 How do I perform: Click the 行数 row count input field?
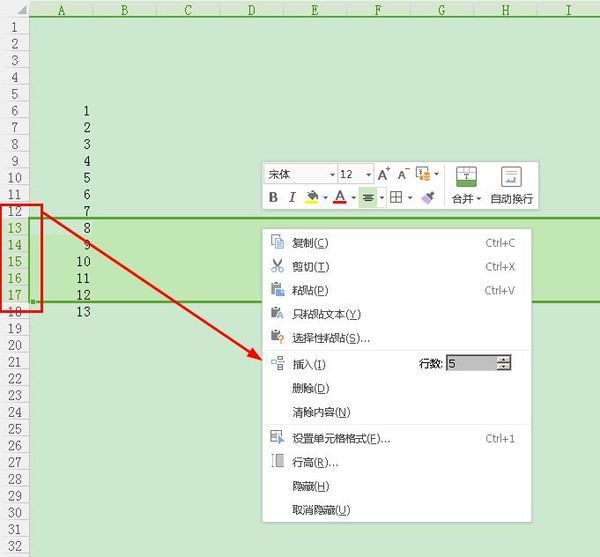pyautogui.click(x=471, y=363)
